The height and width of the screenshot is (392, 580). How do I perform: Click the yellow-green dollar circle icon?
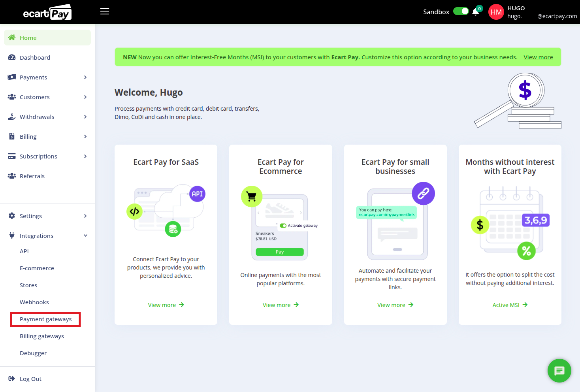(480, 225)
